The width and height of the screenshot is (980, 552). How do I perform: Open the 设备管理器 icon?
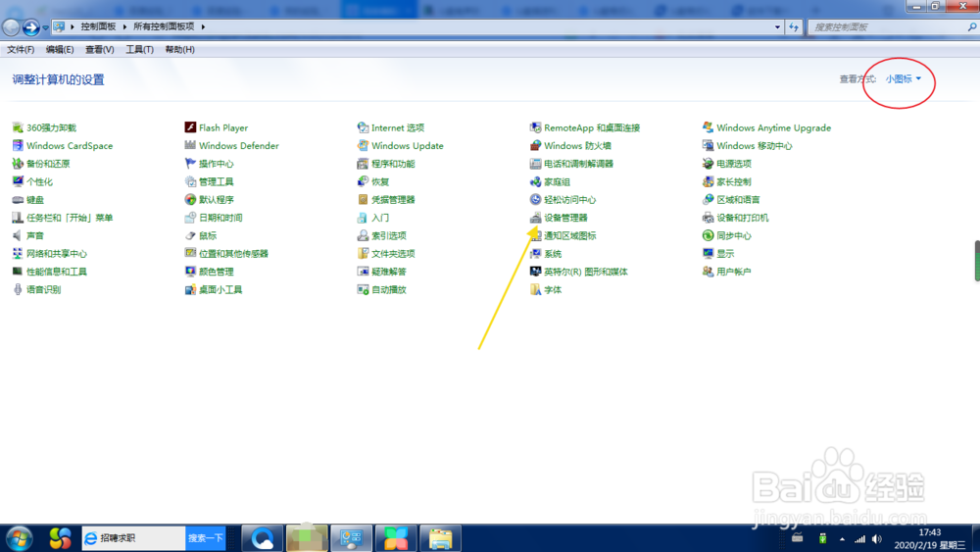535,218
